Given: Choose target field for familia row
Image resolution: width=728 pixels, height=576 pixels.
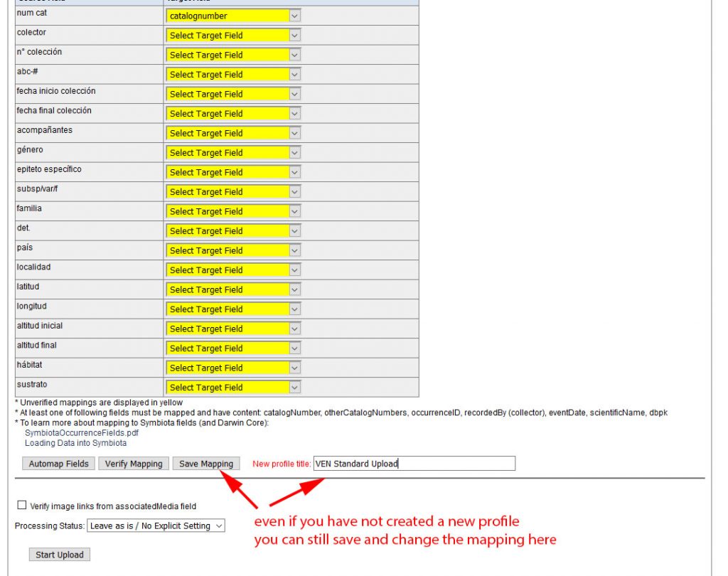Looking at the screenshot, I should click(233, 211).
